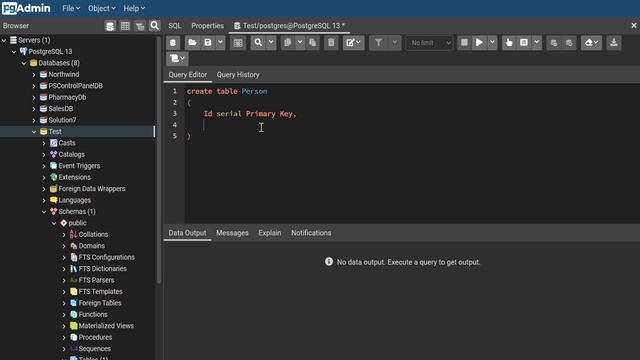Click the View Data table icon in Browser header
This screenshot has height=360, width=640.
pyautogui.click(x=125, y=26)
